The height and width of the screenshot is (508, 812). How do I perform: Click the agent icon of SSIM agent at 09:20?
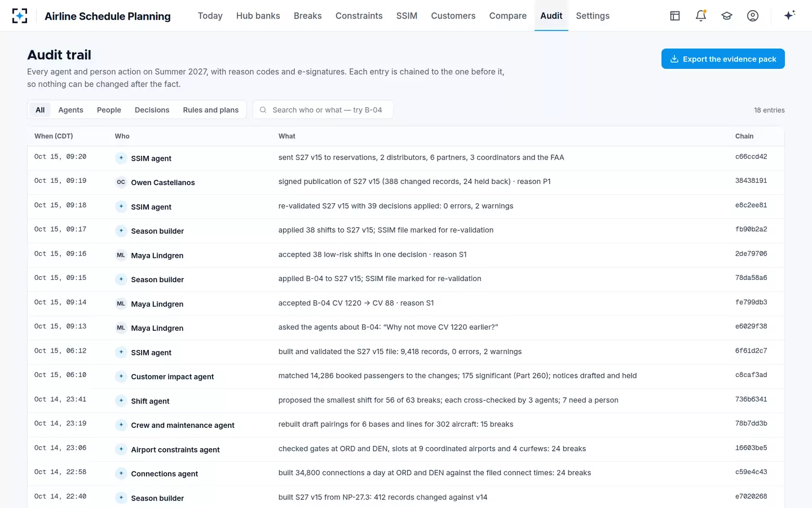(121, 158)
